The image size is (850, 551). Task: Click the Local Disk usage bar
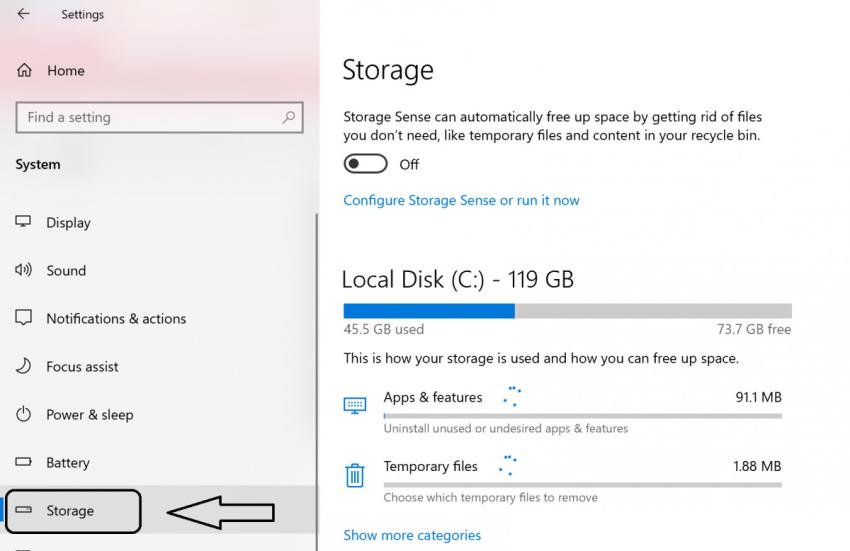pos(568,311)
